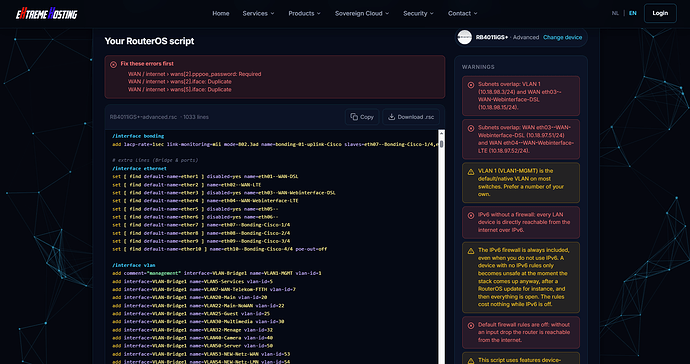Click the '# extra lines (Bridge & ports)' comment
The width and height of the screenshot is (690, 364).
155,160
